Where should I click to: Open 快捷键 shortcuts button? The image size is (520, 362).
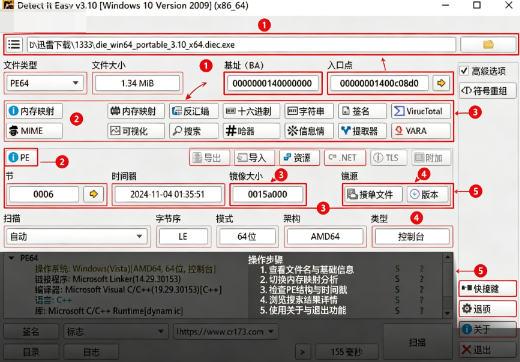pyautogui.click(x=488, y=288)
